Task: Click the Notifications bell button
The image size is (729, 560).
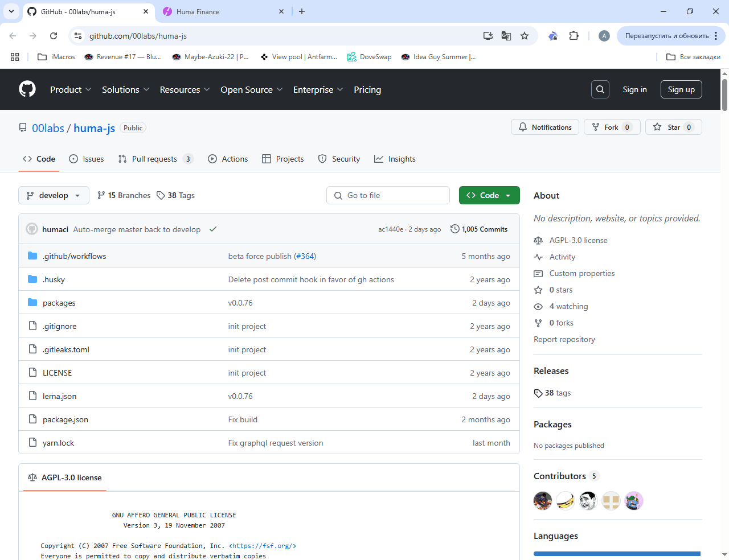Action: tap(545, 127)
